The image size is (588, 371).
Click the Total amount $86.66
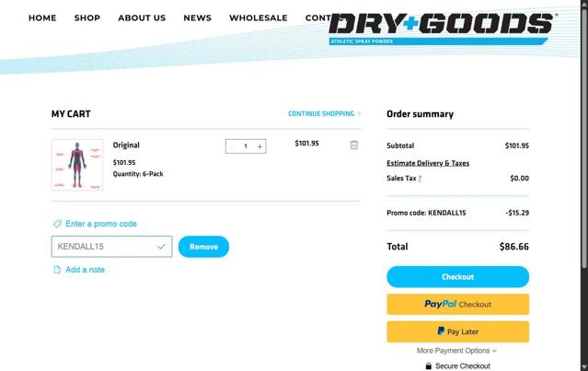point(514,247)
